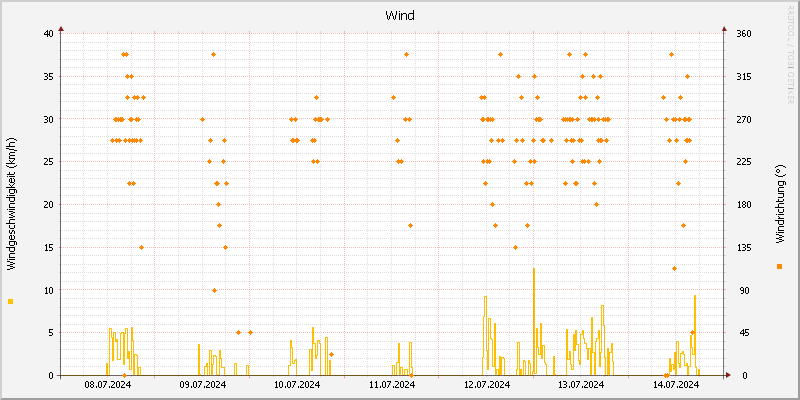Click the chart title "Wind"
The height and width of the screenshot is (400, 800).
coord(400,16)
